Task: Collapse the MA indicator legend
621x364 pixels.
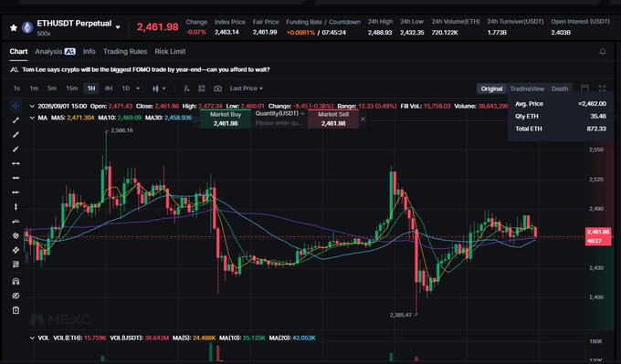Action: pyautogui.click(x=32, y=118)
